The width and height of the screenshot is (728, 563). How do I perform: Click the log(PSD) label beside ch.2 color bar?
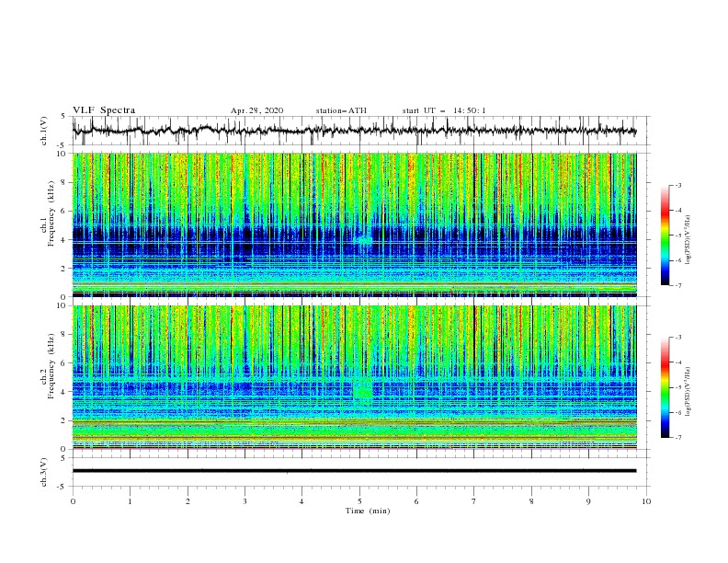click(x=688, y=392)
